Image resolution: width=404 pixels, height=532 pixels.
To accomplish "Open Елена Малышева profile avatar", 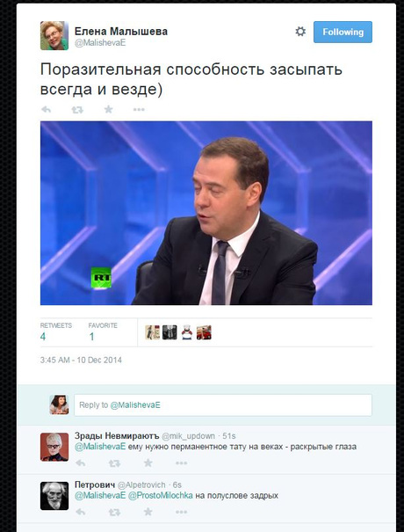I will pos(54,36).
